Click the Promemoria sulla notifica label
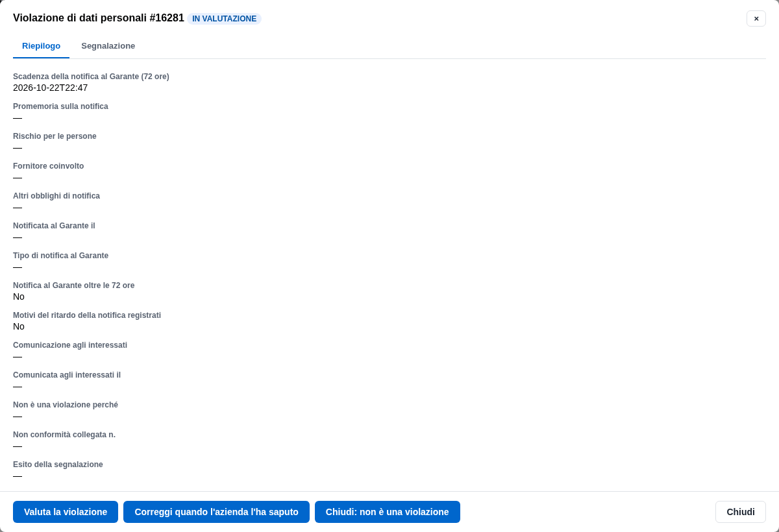Screen dimensions: 779x532 point(60,106)
